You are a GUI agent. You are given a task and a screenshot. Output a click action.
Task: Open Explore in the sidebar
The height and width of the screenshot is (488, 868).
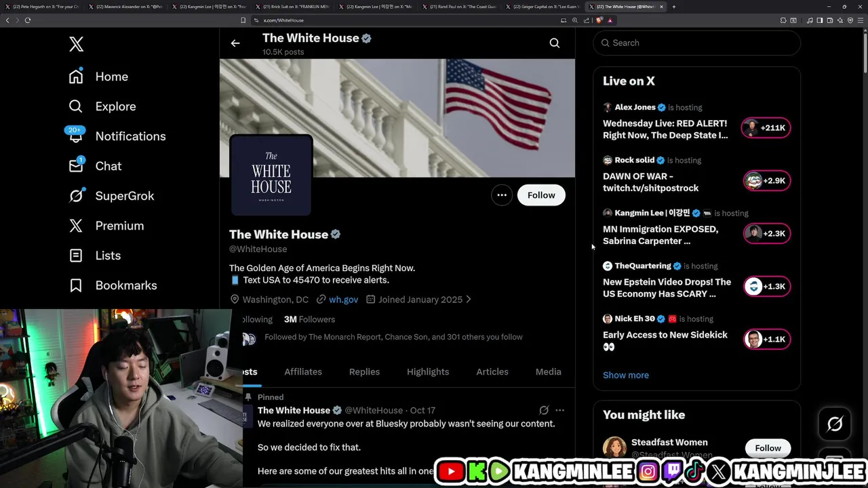pos(102,106)
